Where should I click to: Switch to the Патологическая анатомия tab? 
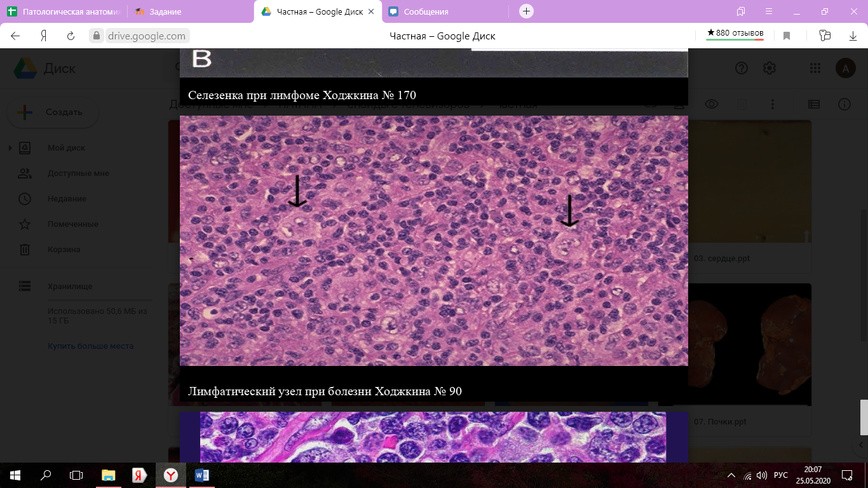tap(64, 11)
